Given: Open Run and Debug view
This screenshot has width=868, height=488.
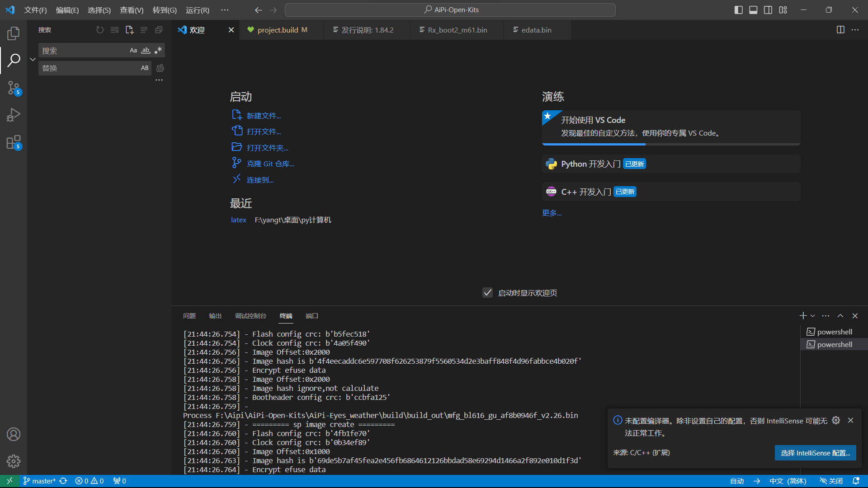Looking at the screenshot, I should pyautogui.click(x=14, y=115).
